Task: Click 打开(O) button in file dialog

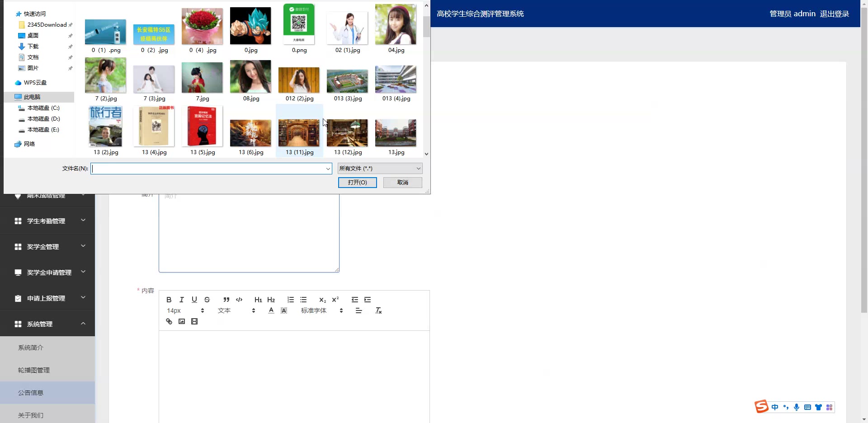Action: click(x=357, y=182)
